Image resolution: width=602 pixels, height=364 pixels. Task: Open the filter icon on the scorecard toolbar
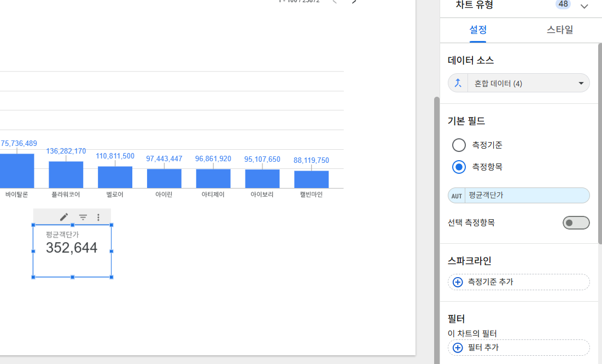83,218
